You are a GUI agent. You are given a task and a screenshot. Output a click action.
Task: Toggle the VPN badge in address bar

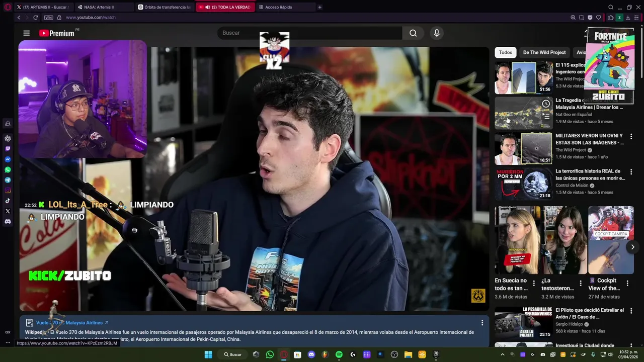[x=48, y=18]
